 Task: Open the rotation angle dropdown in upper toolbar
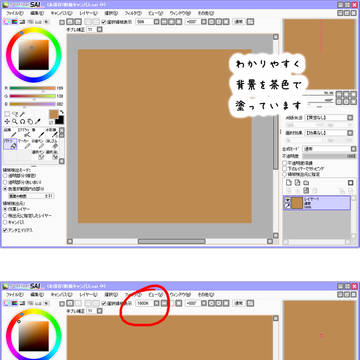tap(204, 22)
